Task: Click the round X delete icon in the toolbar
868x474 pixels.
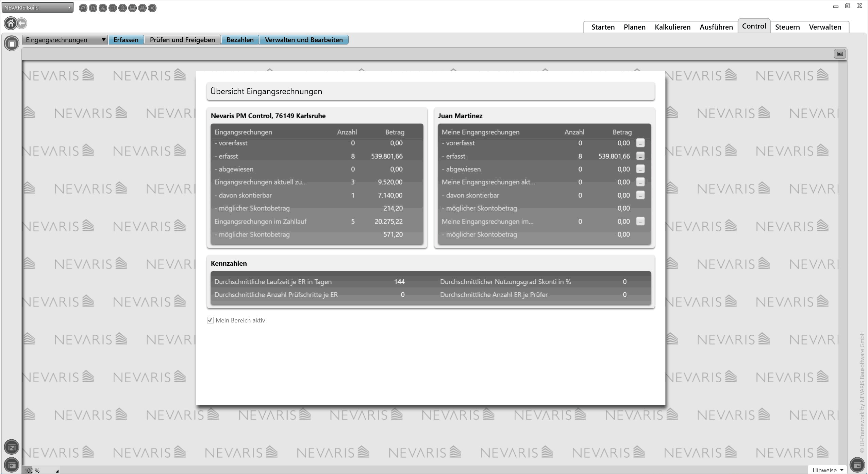Action: [x=152, y=8]
